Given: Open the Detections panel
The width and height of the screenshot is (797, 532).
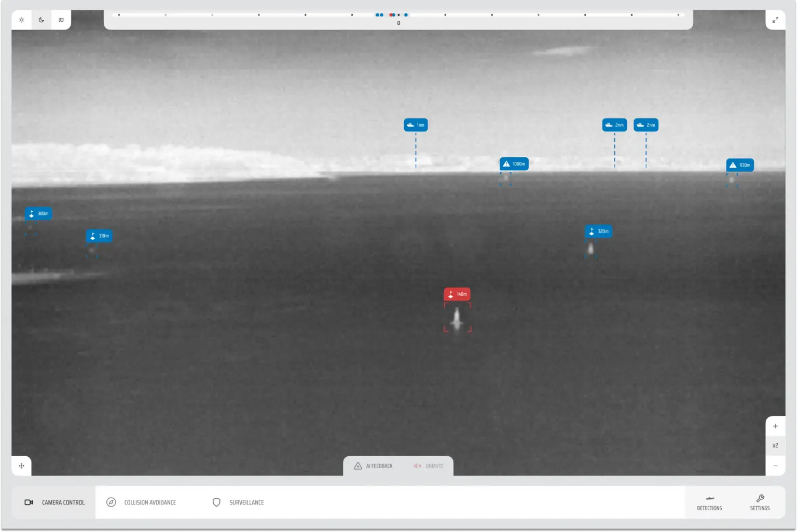Looking at the screenshot, I should (x=709, y=502).
